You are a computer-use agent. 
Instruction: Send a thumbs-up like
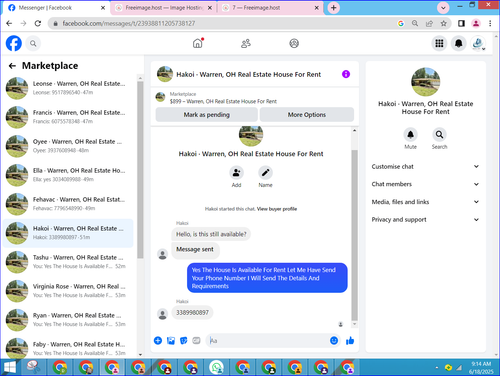coord(350,340)
